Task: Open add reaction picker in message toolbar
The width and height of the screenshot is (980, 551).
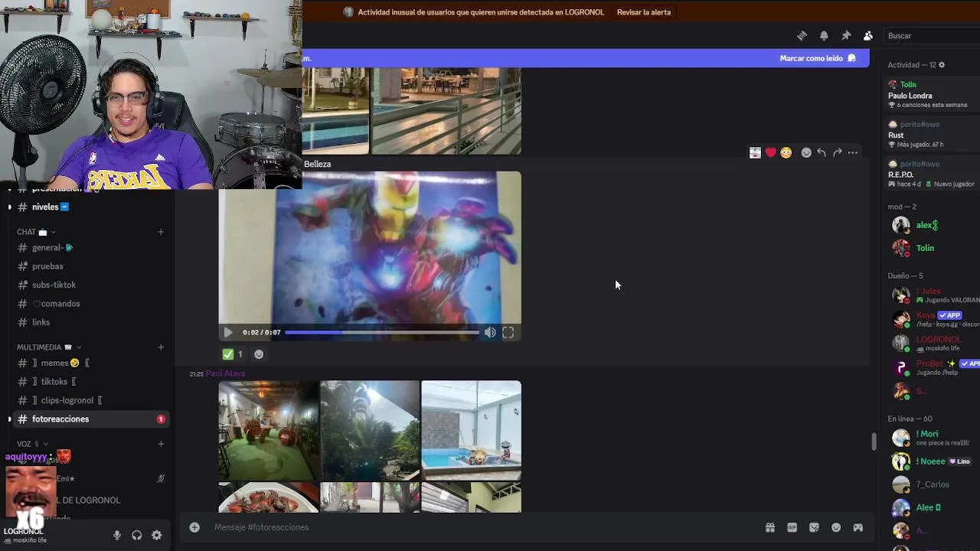Action: tap(806, 152)
